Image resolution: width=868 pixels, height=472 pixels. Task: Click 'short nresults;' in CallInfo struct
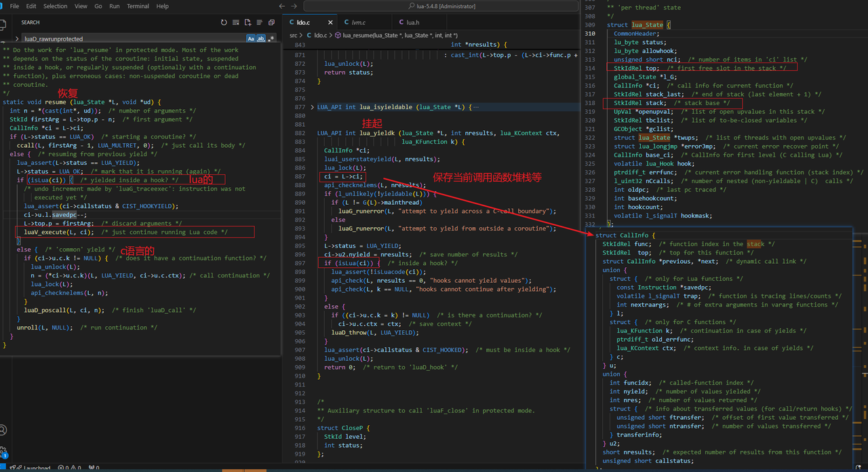click(x=629, y=452)
